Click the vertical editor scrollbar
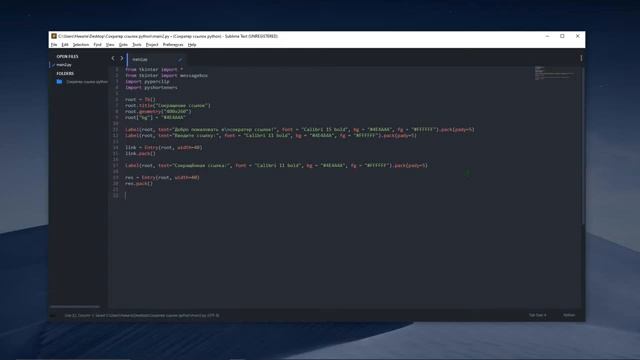Viewport: 640px width, 360px height. point(583,145)
